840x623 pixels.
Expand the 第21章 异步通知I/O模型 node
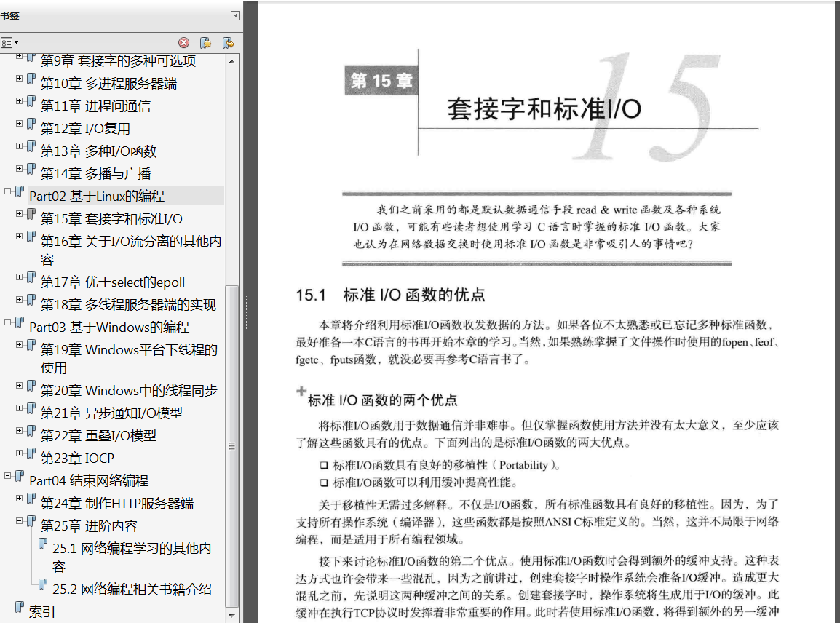click(x=19, y=408)
